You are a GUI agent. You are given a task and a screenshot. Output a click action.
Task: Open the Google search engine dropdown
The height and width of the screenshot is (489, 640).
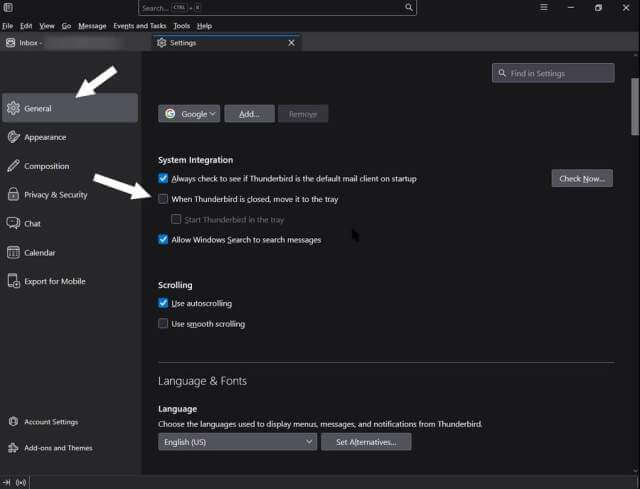point(189,113)
